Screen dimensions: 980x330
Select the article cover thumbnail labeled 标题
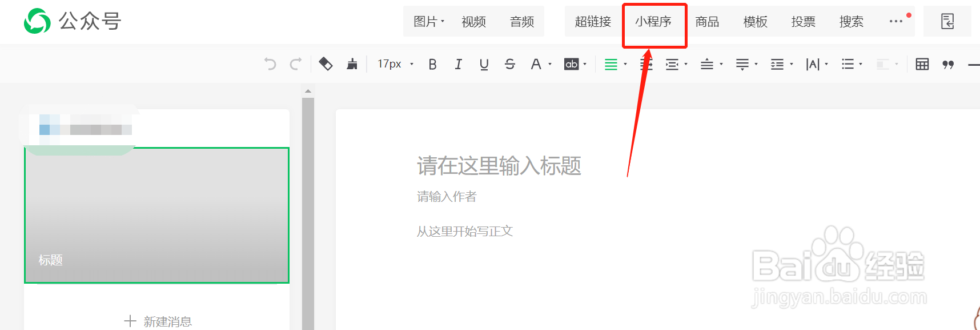click(x=156, y=215)
